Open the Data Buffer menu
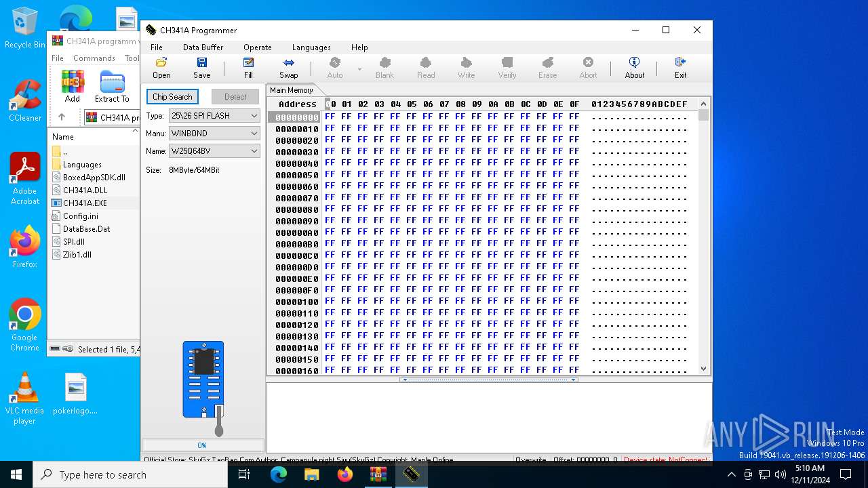 point(203,47)
